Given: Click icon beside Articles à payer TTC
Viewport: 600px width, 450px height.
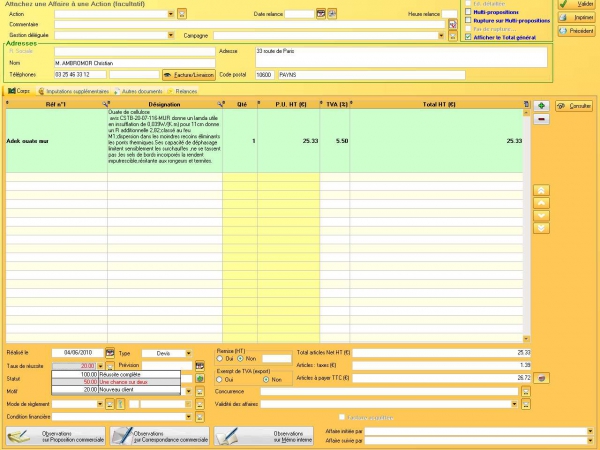Looking at the screenshot, I should click(x=541, y=378).
